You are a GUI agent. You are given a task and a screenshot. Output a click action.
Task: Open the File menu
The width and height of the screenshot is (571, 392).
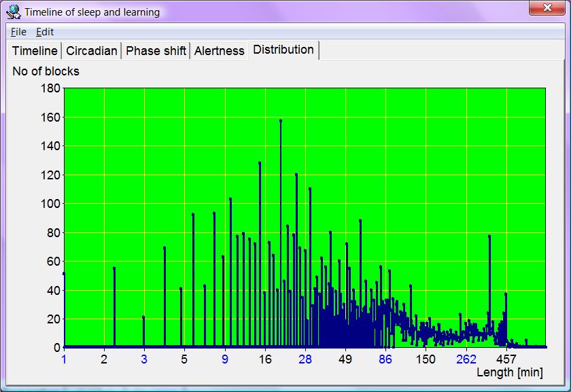pos(18,32)
